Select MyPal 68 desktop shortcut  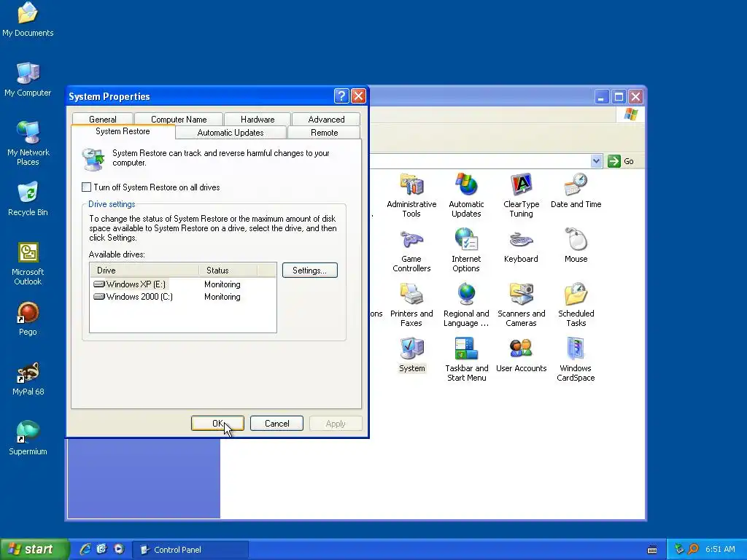point(28,379)
